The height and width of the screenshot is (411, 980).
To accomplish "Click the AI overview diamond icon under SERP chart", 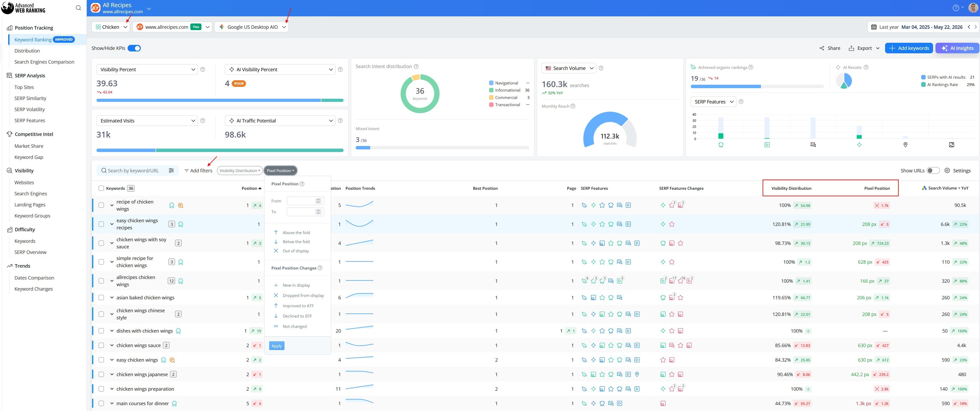I will coord(859,145).
